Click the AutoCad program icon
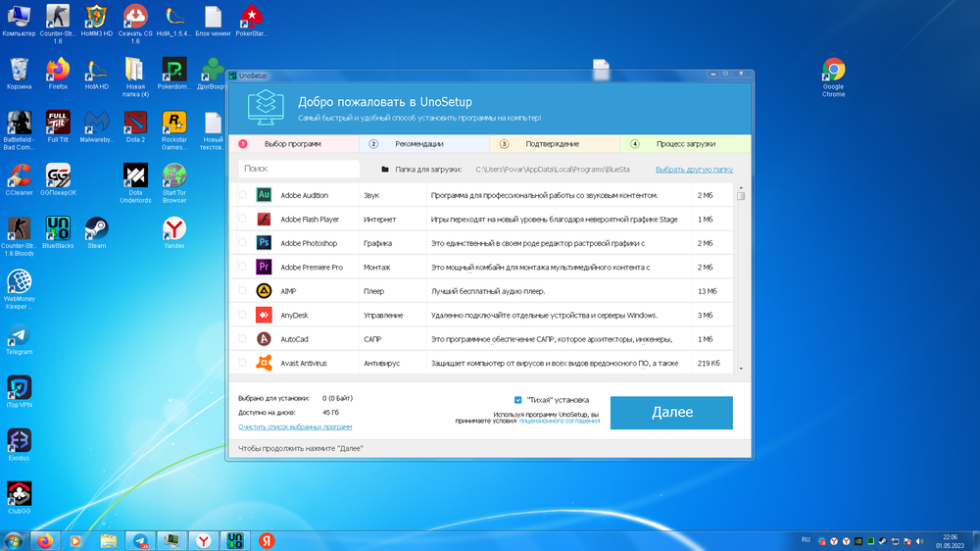980x551 pixels. pos(264,338)
